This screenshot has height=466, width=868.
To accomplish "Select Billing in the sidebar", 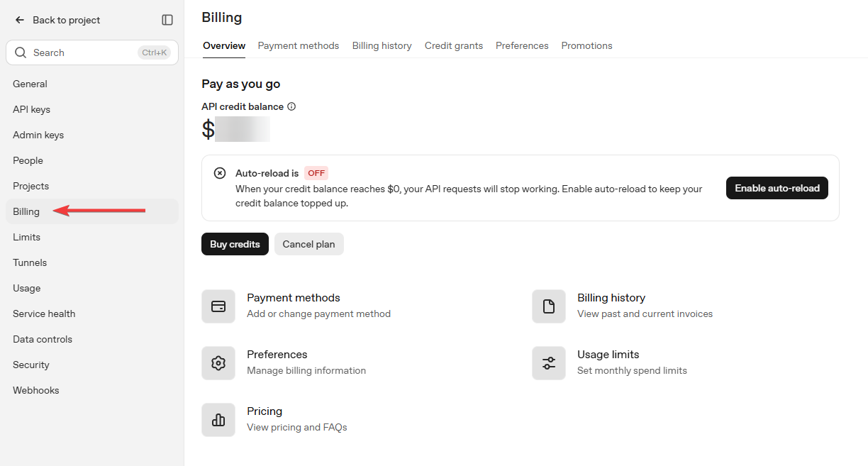I will point(92,211).
